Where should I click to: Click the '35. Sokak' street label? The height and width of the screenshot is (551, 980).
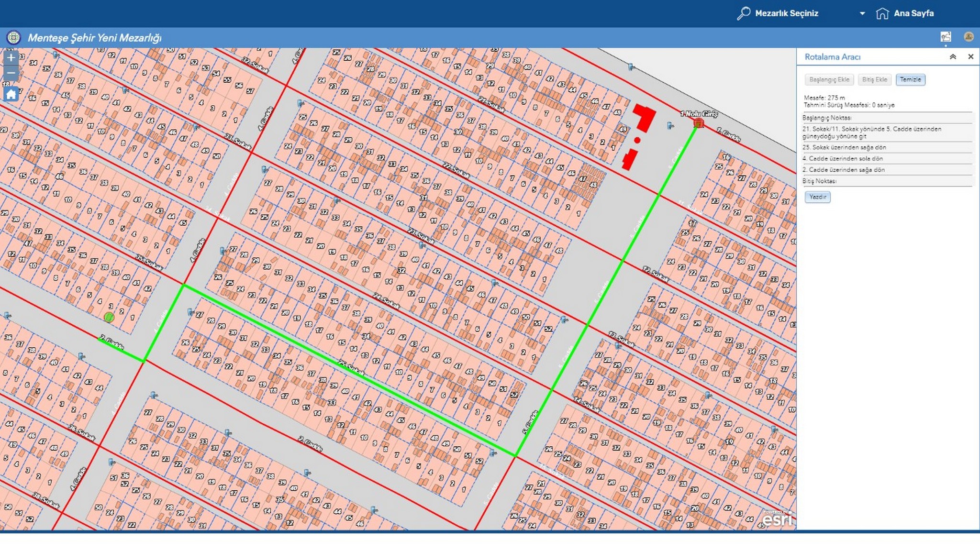click(149, 262)
